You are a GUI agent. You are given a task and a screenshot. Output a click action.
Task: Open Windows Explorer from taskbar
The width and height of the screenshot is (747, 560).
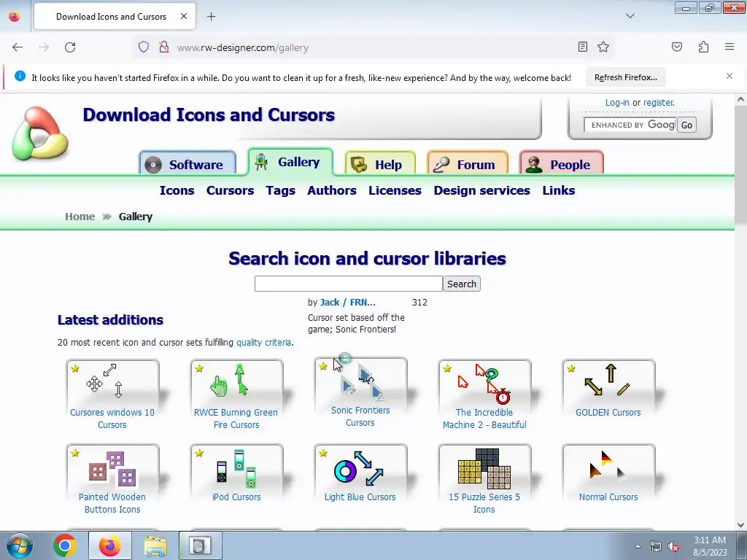[155, 545]
